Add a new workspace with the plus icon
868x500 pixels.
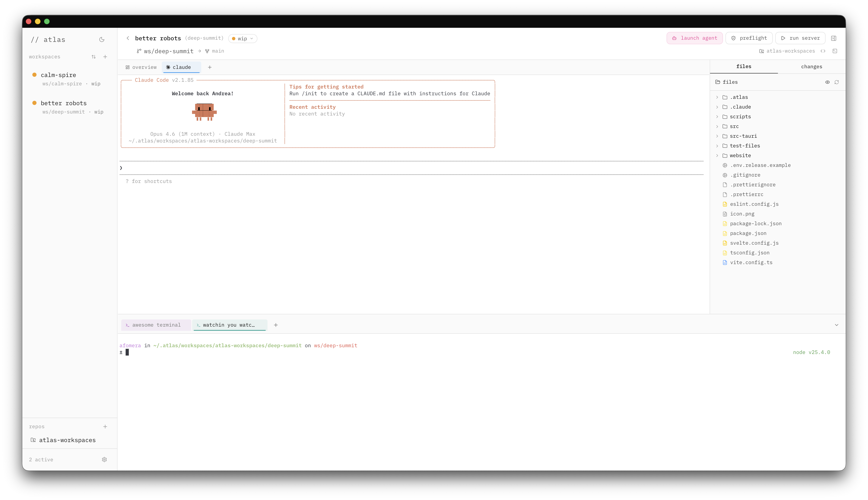pyautogui.click(x=105, y=57)
